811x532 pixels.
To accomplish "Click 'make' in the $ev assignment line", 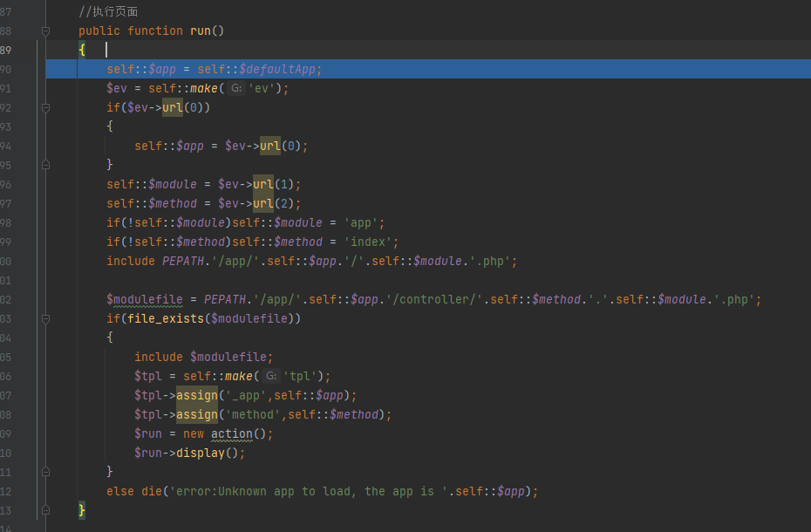I will (x=204, y=88).
